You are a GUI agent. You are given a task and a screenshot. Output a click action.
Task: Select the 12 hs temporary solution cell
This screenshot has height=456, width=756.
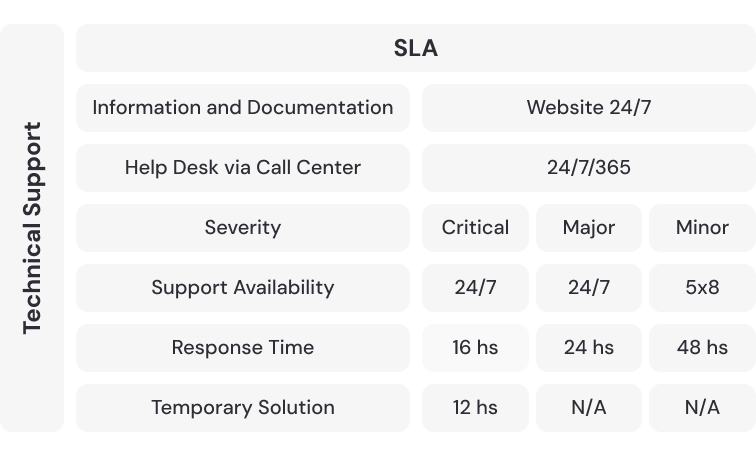tap(475, 407)
